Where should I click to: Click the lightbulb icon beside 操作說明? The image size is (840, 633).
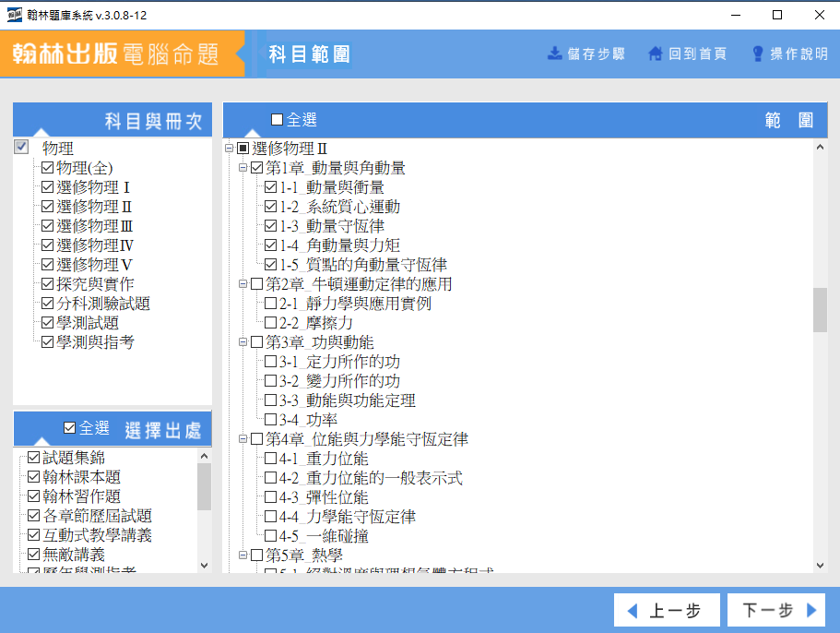(758, 54)
